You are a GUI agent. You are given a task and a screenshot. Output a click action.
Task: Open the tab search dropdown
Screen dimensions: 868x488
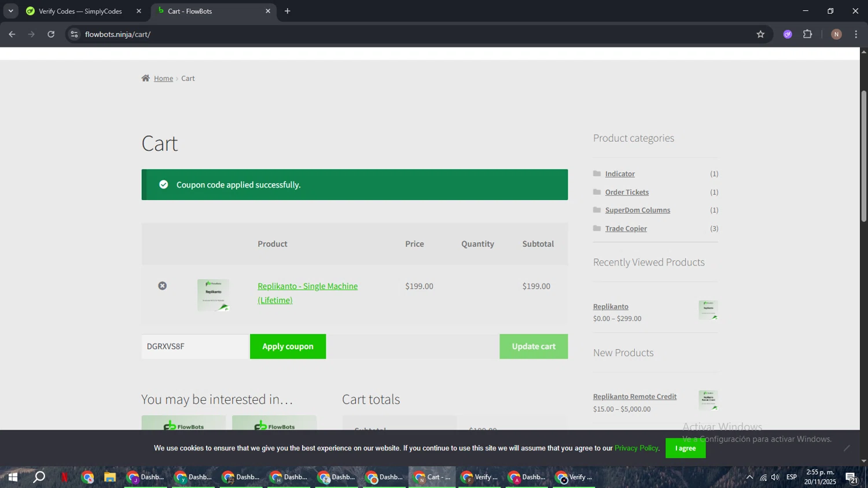10,11
